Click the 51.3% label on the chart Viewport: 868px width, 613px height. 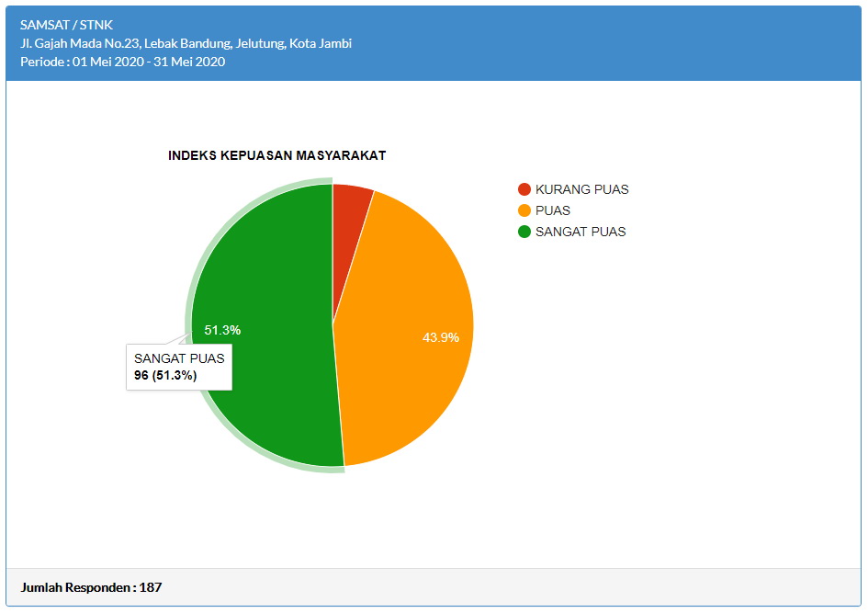click(222, 330)
